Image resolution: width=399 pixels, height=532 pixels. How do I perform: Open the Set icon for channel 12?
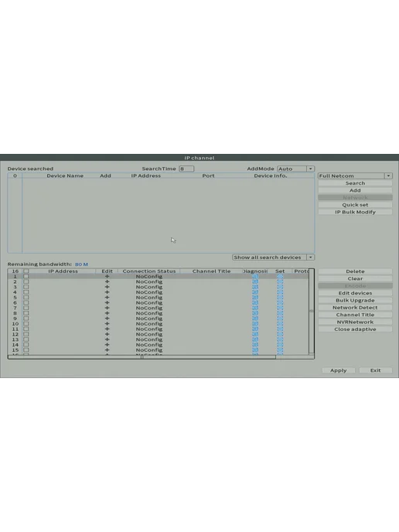280,334
